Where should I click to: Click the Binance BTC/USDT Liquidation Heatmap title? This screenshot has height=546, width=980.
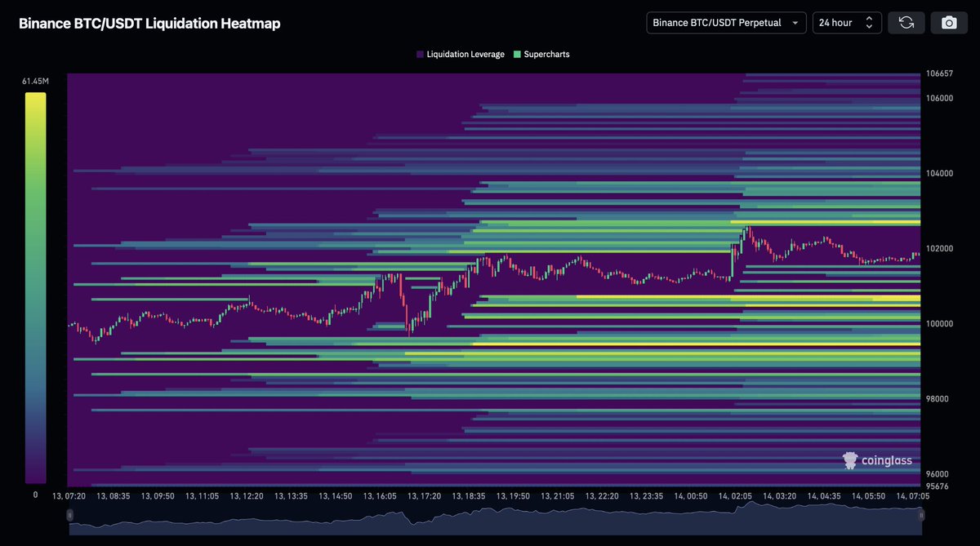pyautogui.click(x=149, y=24)
